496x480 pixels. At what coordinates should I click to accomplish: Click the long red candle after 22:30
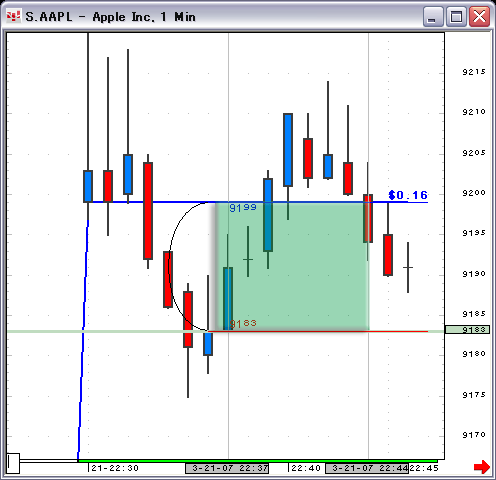[x=148, y=211]
